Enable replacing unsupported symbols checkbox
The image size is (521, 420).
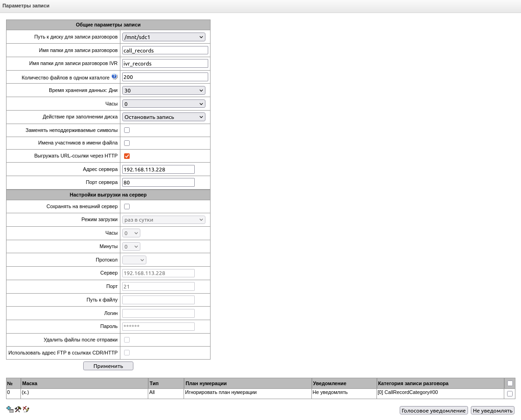[127, 130]
